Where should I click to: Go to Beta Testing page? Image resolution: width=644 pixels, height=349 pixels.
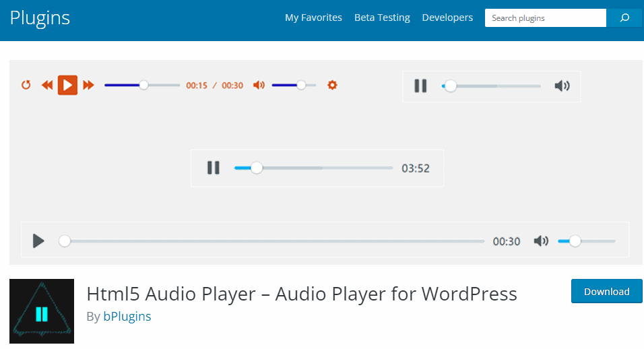coord(382,18)
